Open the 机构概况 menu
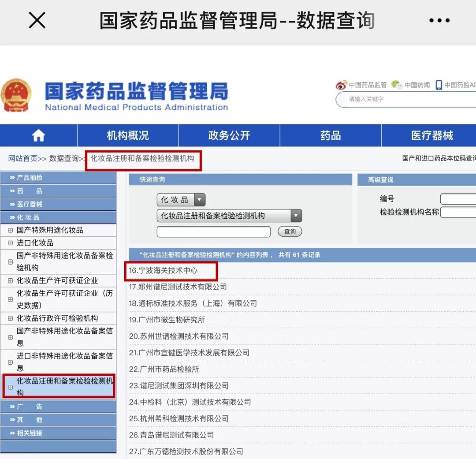This screenshot has height=459, width=476. click(128, 135)
